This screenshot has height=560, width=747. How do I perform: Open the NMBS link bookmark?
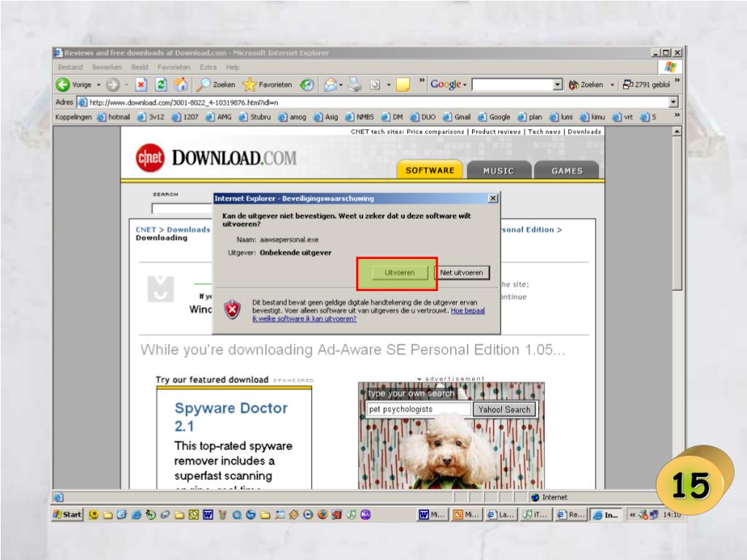pyautogui.click(x=360, y=117)
